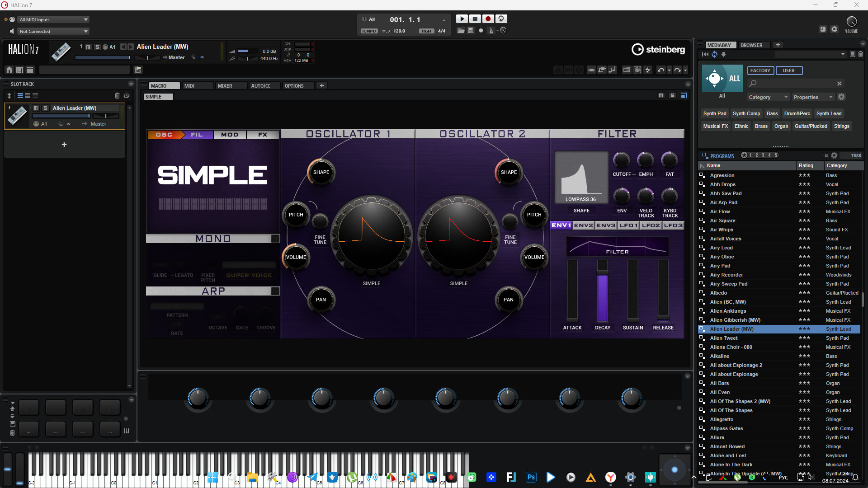The image size is (868, 488).
Task: Load previous program with left arrow
Action: [123, 47]
